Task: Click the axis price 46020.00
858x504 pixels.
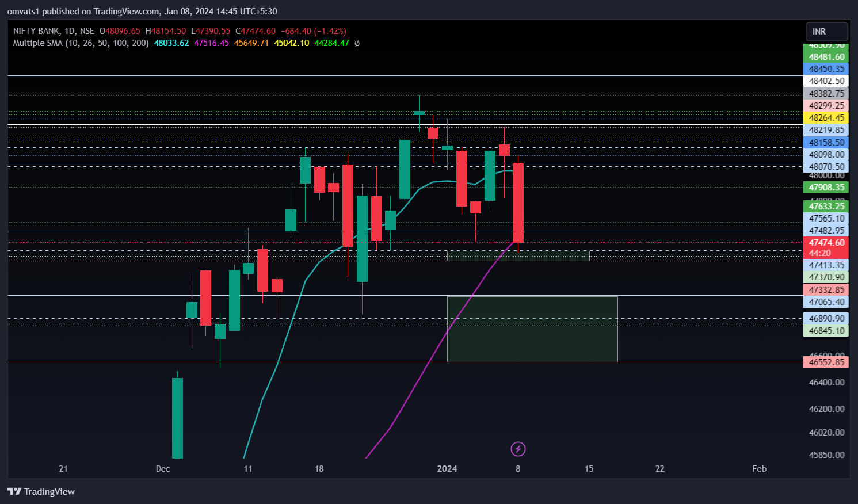Action: pyautogui.click(x=826, y=433)
